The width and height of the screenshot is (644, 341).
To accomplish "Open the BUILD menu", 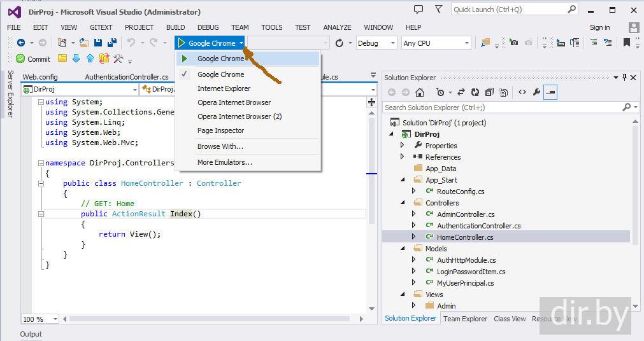I will point(175,27).
